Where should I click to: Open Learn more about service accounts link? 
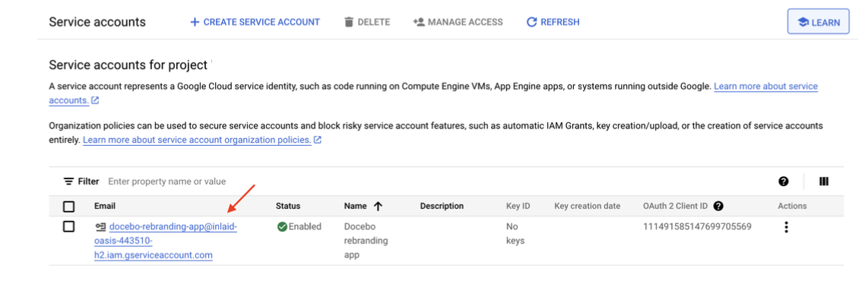point(433,94)
